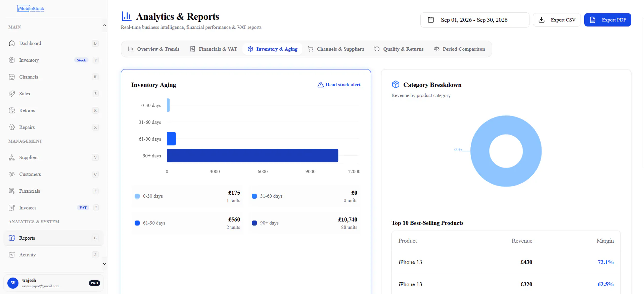
Task: Open the Dead stock alert link
Action: pyautogui.click(x=339, y=85)
